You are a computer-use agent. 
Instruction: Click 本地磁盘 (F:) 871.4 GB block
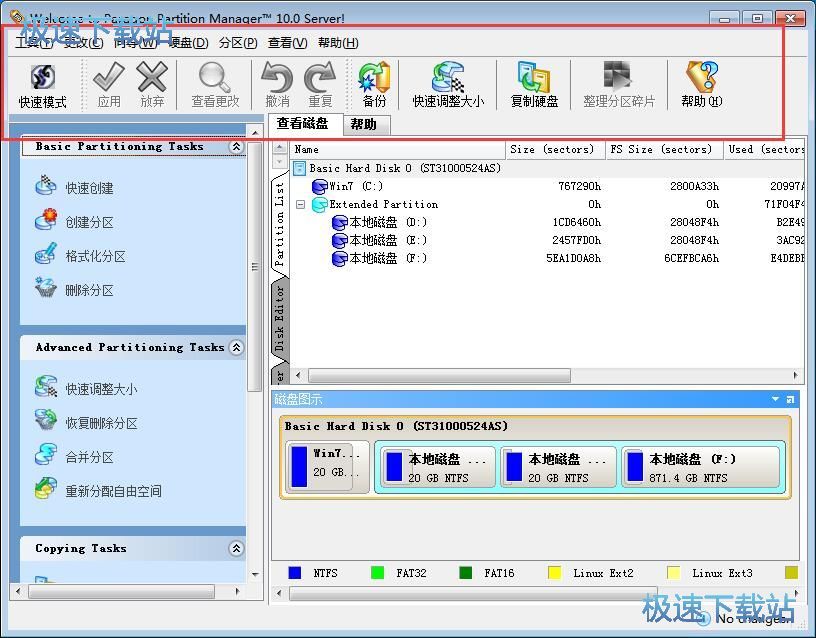(x=701, y=467)
